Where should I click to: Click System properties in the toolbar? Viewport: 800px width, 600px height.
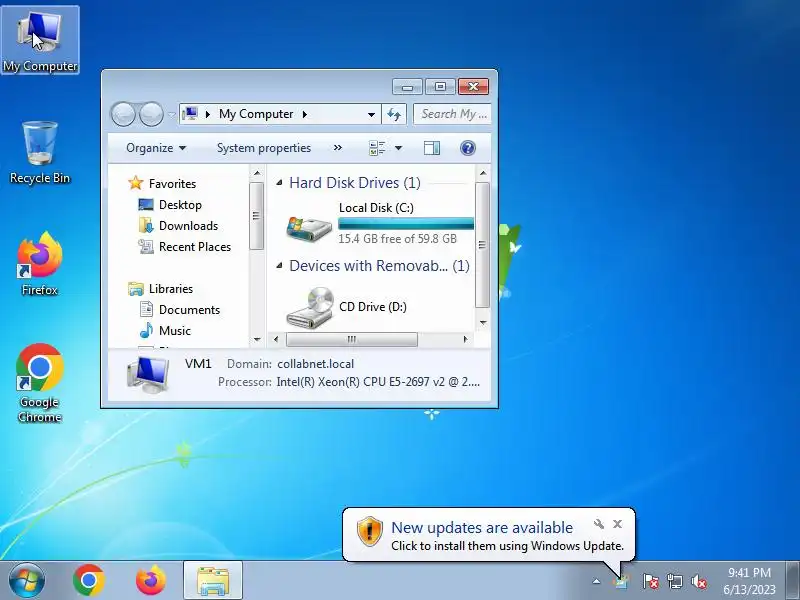pos(264,148)
